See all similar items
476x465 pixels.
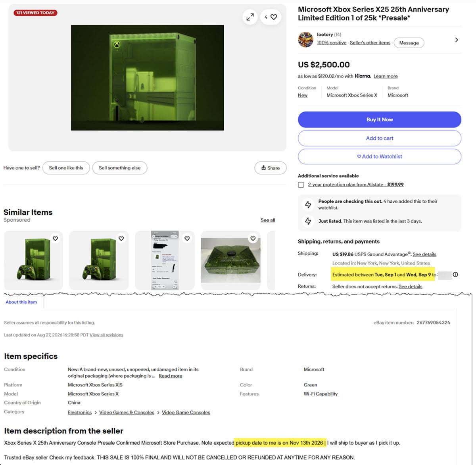[268, 220]
